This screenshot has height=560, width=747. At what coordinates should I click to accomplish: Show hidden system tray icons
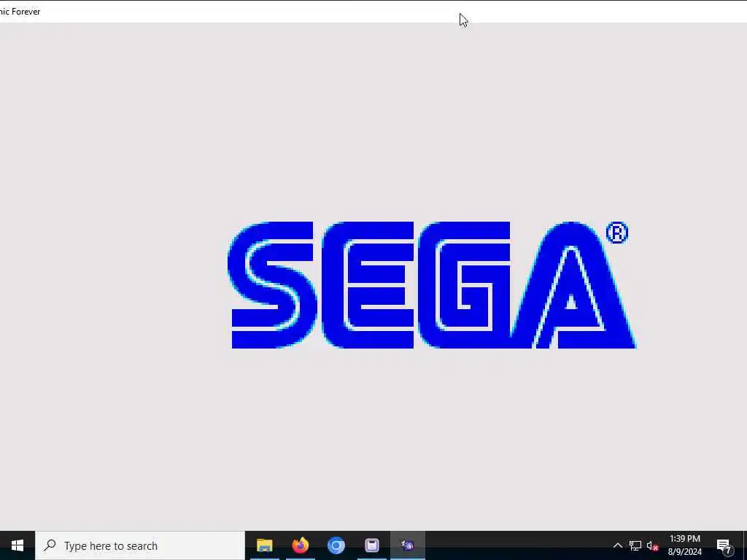coord(617,545)
